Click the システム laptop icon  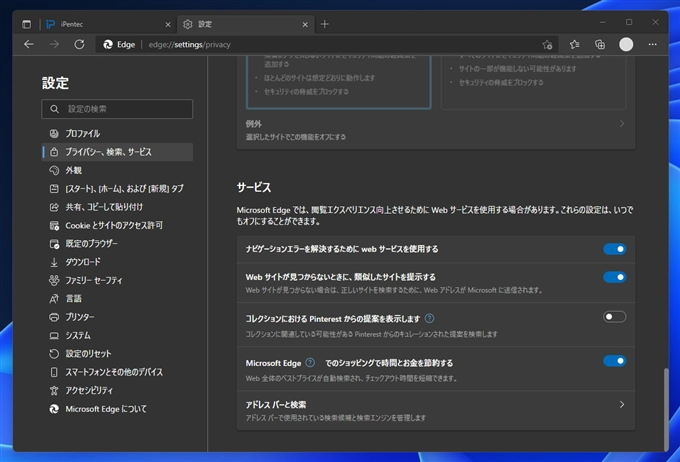(54, 336)
